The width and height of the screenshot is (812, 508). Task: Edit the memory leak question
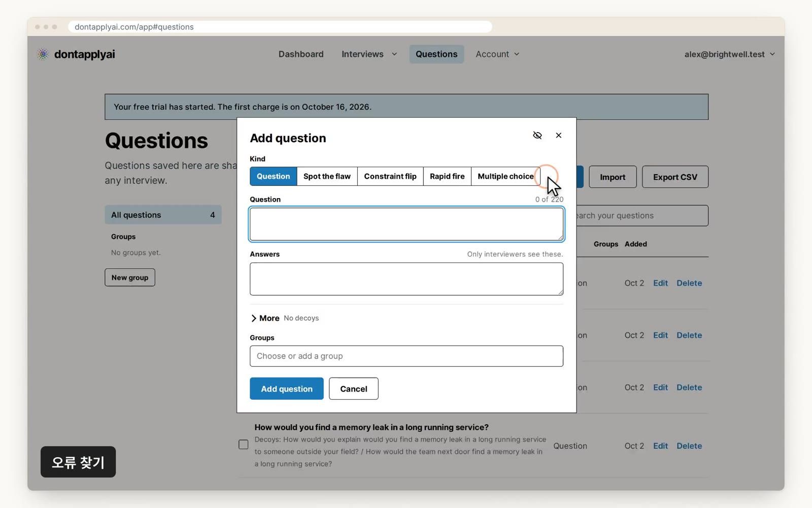(660, 446)
